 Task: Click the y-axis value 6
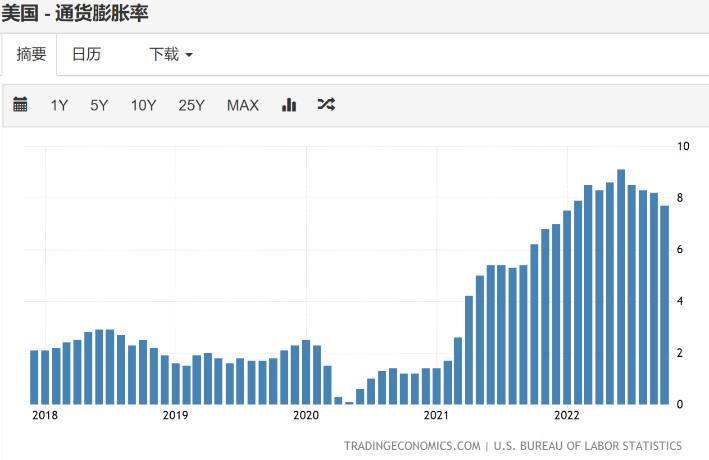[x=680, y=249]
